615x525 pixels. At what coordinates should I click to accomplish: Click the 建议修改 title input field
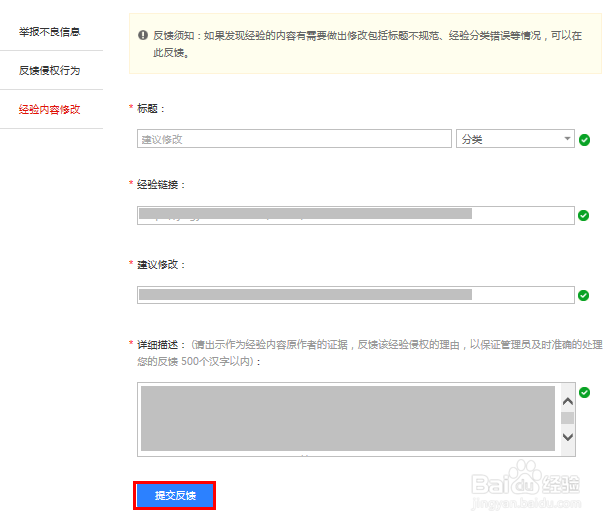click(x=294, y=139)
